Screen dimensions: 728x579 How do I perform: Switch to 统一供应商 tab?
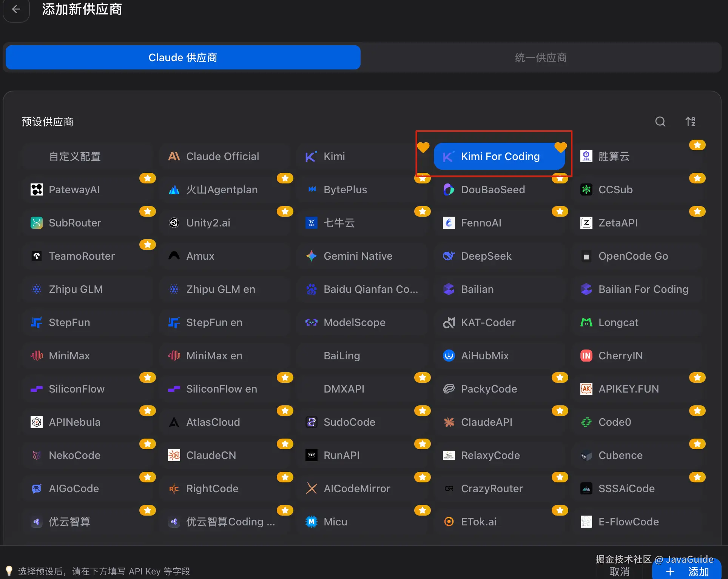point(541,57)
